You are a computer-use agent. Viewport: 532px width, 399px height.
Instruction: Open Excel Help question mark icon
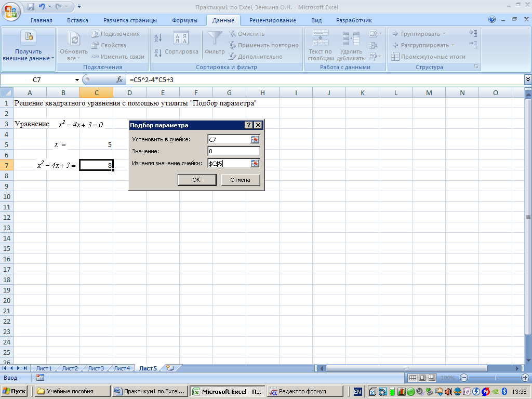492,20
